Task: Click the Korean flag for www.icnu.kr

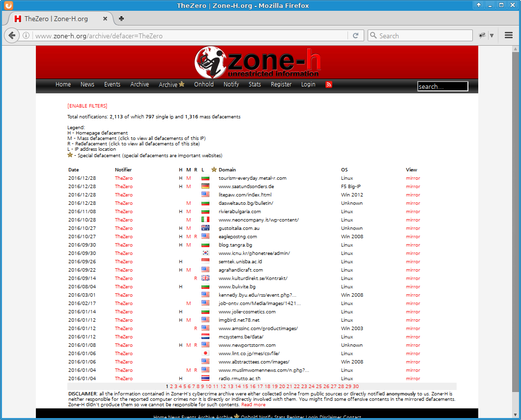Action: (205, 253)
